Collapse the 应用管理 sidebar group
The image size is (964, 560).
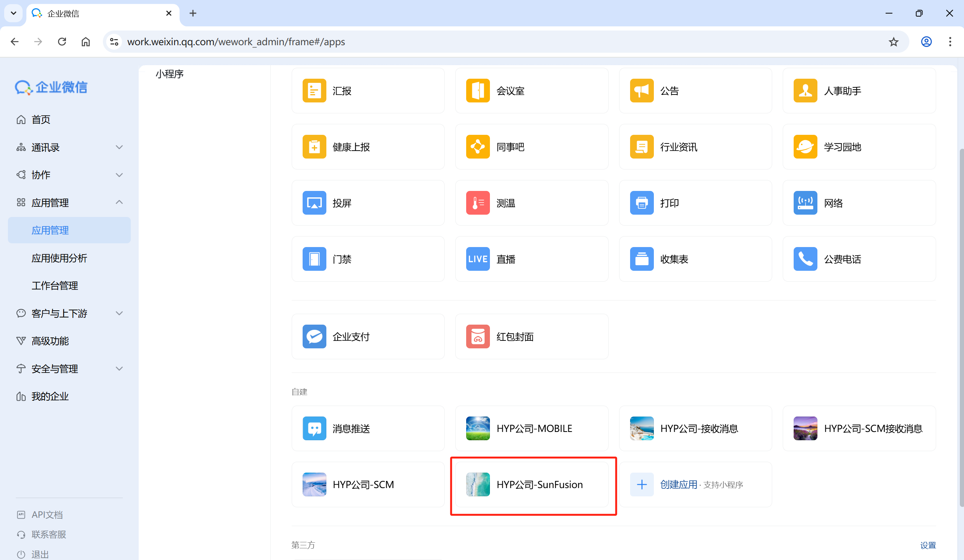(119, 202)
